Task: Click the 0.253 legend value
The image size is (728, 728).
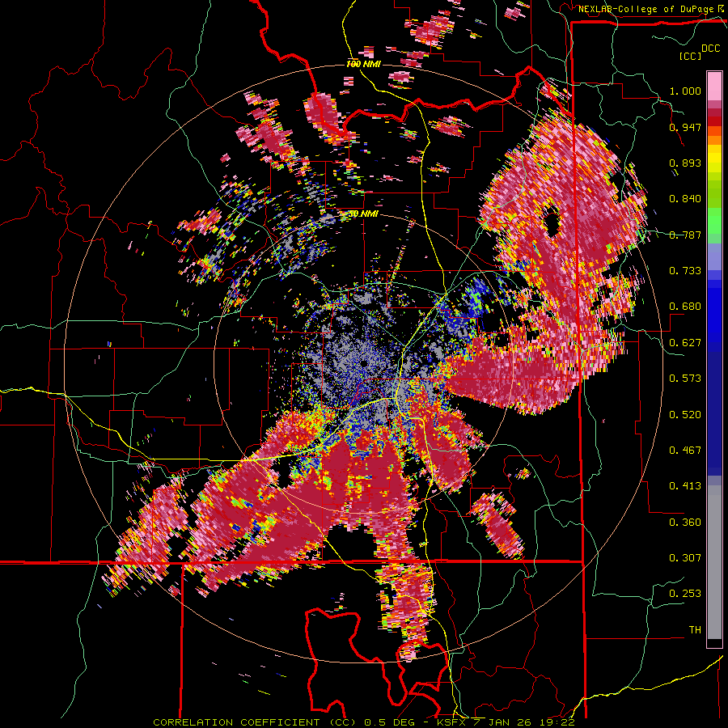Action: click(685, 594)
